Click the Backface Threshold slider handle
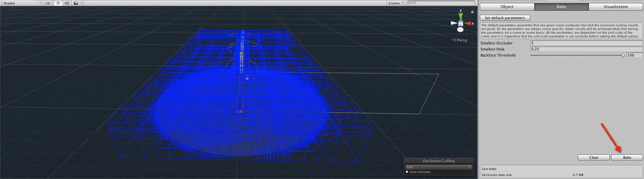644x179 pixels. pyautogui.click(x=623, y=56)
